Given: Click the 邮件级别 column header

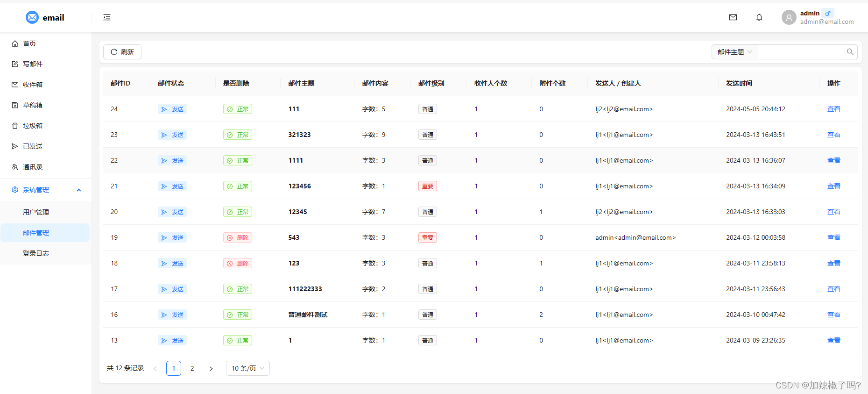Looking at the screenshot, I should click(x=431, y=83).
